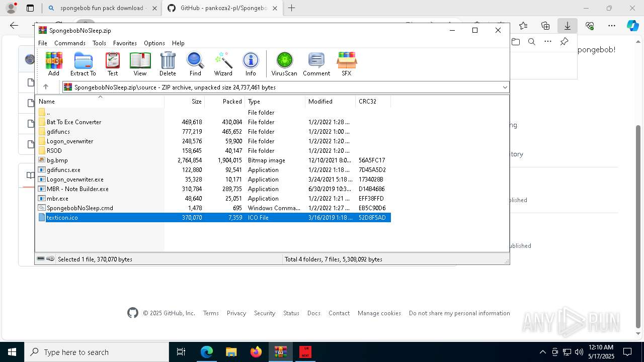Run VirusScan from the toolbar
Screen dimensions: 644x362
(284, 64)
